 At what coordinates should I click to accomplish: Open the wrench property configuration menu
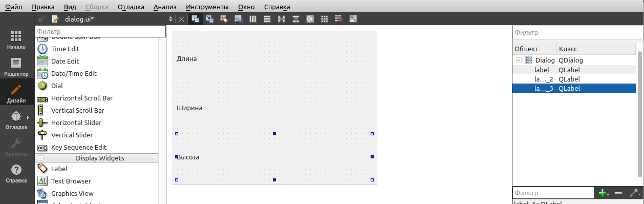(635, 193)
